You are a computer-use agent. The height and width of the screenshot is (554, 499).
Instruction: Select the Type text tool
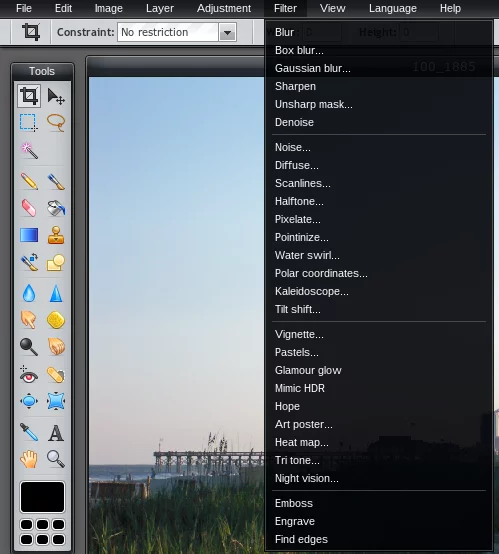coord(56,433)
